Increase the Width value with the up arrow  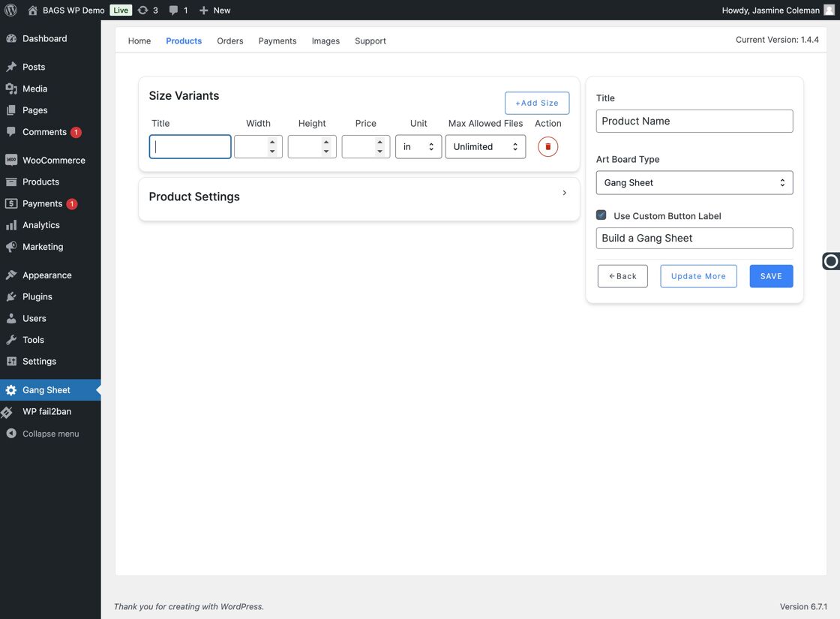coord(272,142)
